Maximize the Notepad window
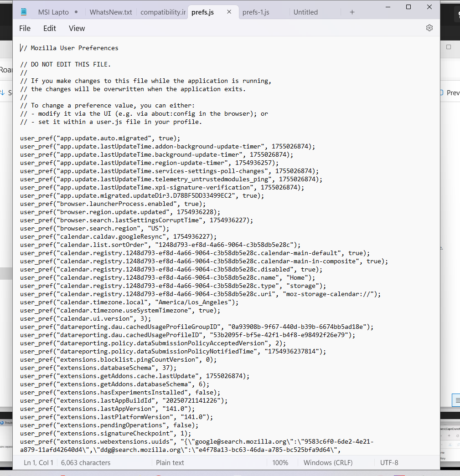This screenshot has width=460, height=476. [x=408, y=7]
